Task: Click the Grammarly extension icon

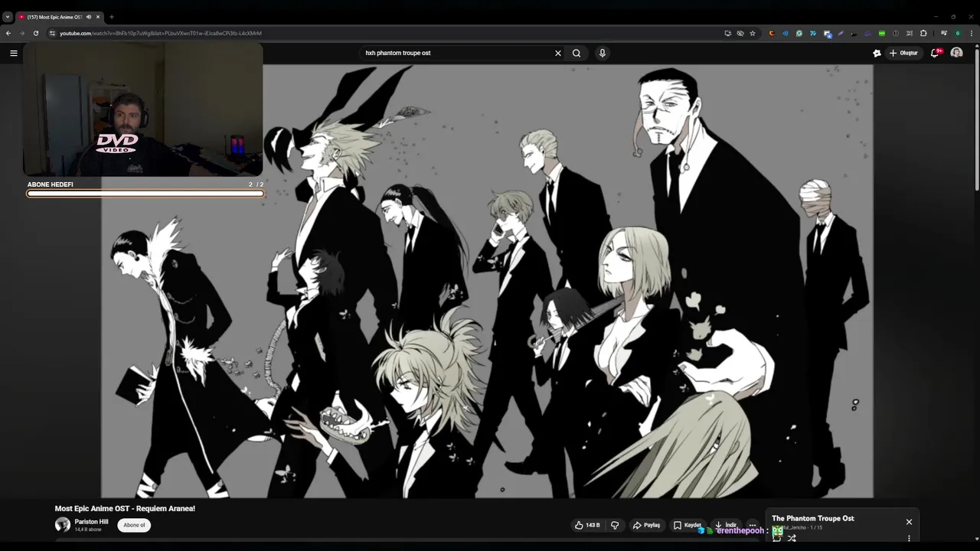Action: tap(799, 33)
